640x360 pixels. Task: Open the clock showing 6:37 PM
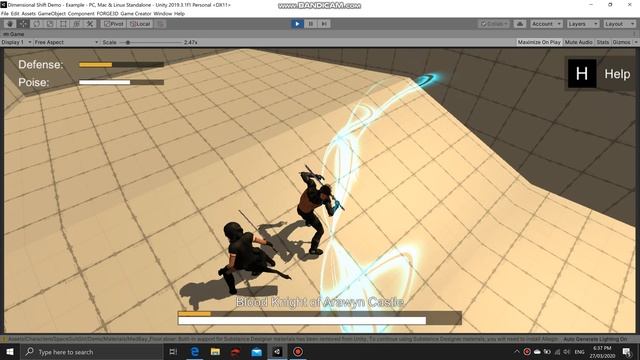pos(602,352)
